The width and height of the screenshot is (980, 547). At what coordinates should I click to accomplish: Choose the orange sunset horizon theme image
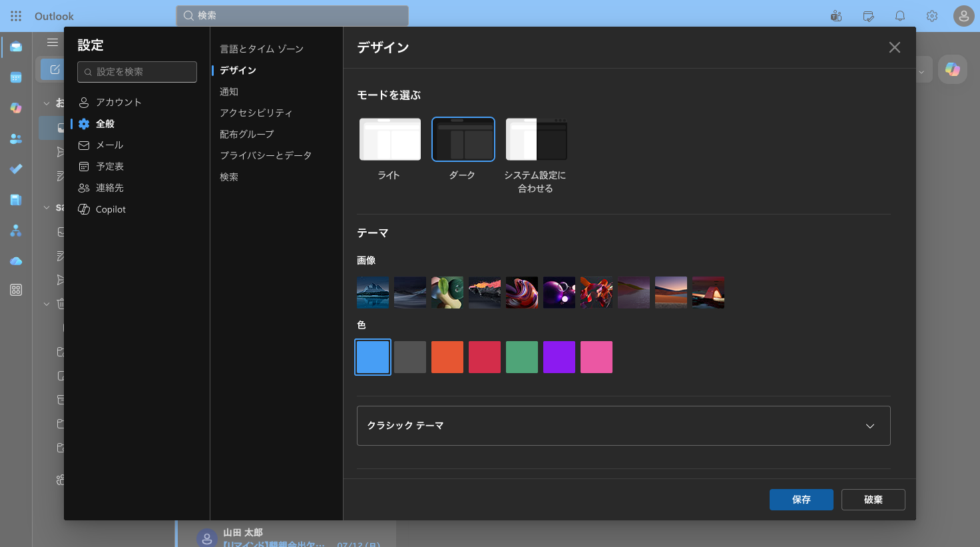671,292
